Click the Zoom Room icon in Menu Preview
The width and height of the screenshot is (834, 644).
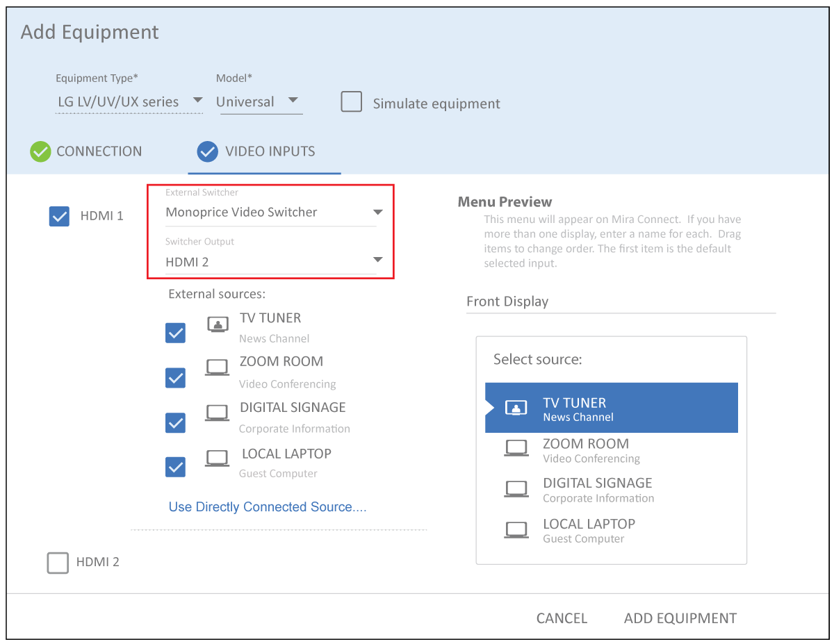pyautogui.click(x=516, y=449)
